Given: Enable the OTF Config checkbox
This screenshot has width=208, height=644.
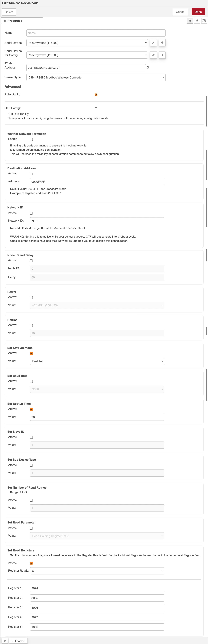Looking at the screenshot, I should (x=96, y=109).
